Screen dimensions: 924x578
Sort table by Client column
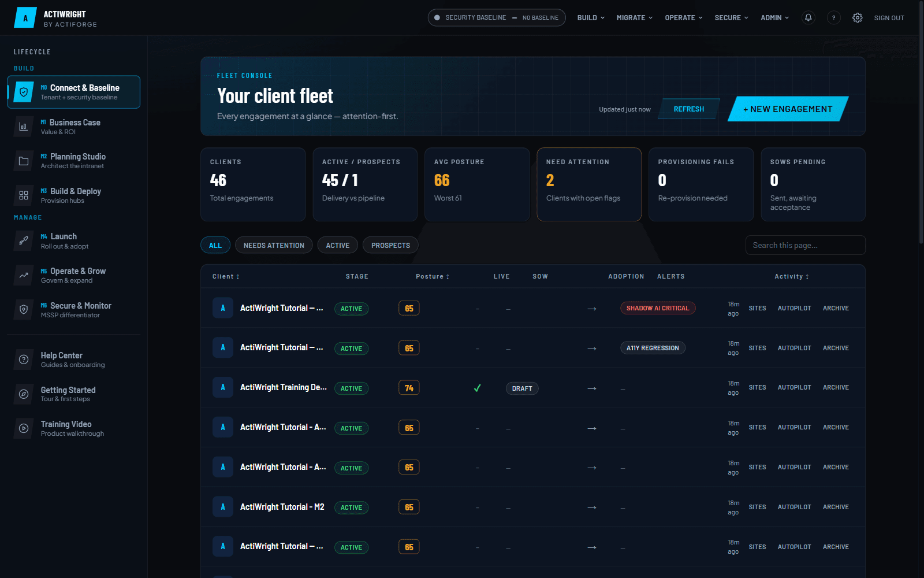pyautogui.click(x=226, y=277)
